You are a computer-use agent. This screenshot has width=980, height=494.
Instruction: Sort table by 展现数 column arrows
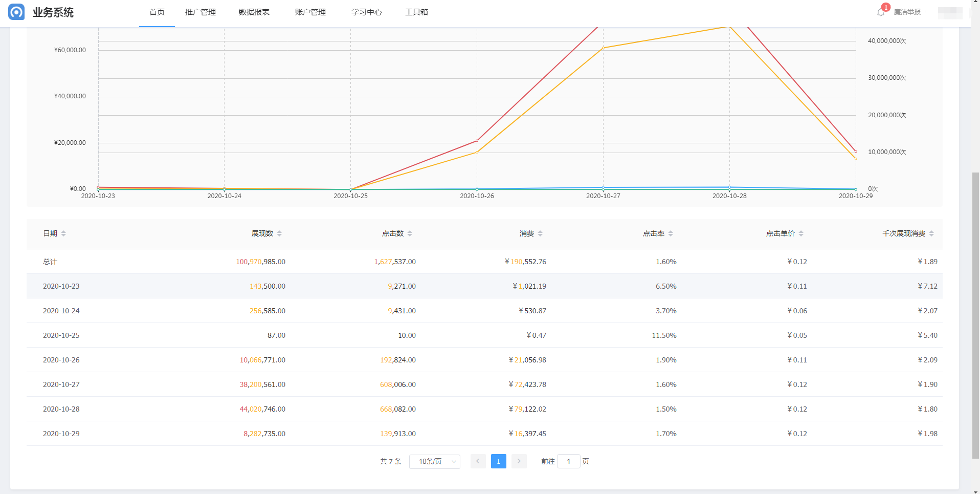pyautogui.click(x=279, y=233)
